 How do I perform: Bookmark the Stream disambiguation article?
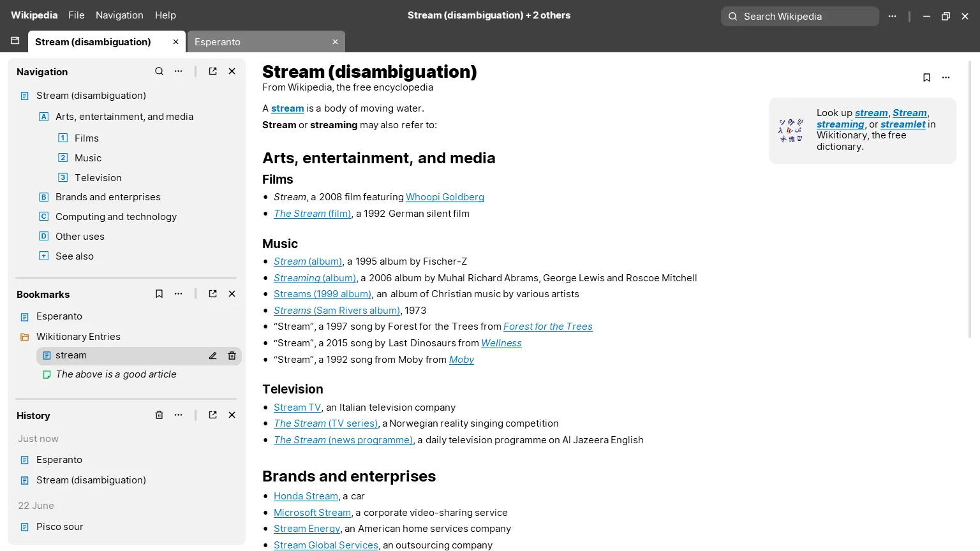[926, 77]
